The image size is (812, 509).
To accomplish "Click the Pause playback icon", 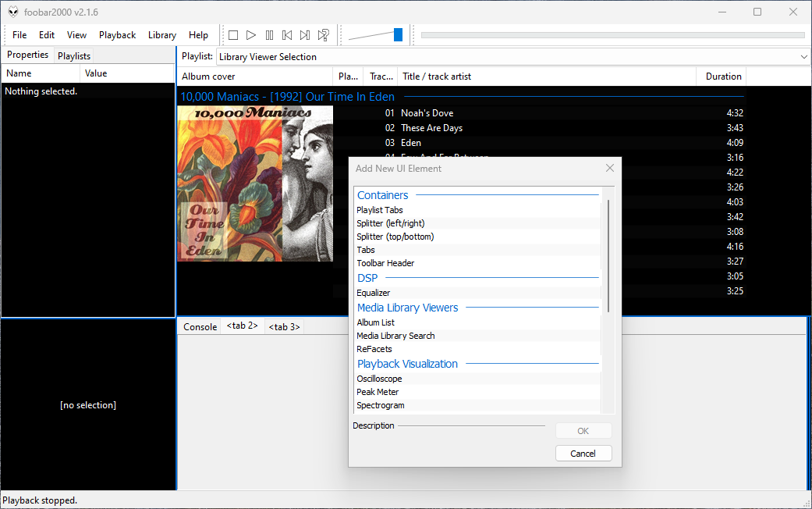I will coord(269,35).
